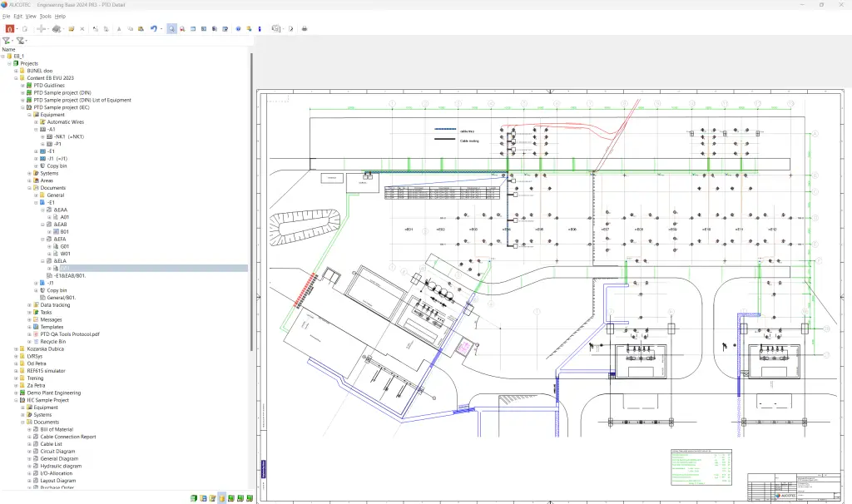
Task: Select the Kozarska Dubica folder
Action: coord(47,348)
